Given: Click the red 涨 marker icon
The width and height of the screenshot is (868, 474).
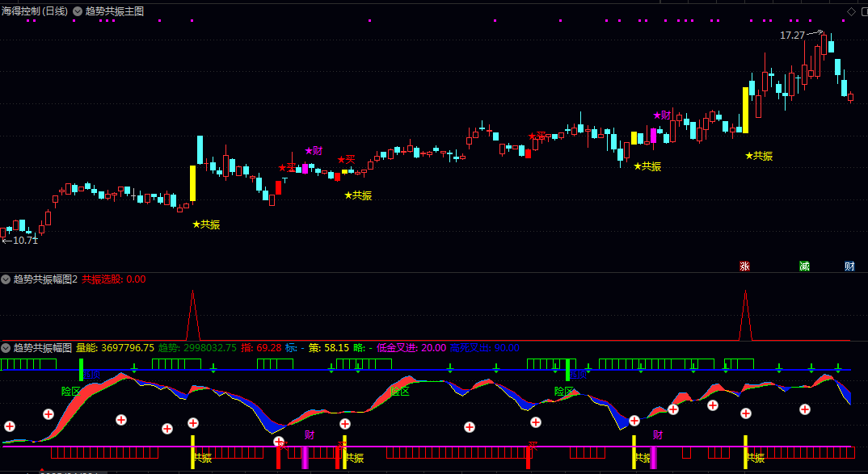Looking at the screenshot, I should click(x=744, y=266).
